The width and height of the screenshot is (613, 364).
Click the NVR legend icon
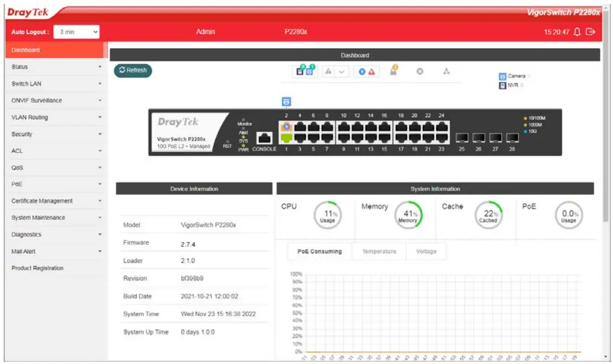point(502,86)
